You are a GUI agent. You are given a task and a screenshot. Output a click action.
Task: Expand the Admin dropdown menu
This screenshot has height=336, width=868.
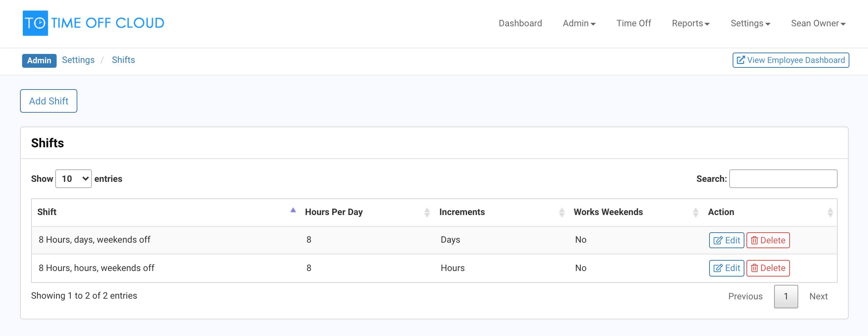click(579, 23)
